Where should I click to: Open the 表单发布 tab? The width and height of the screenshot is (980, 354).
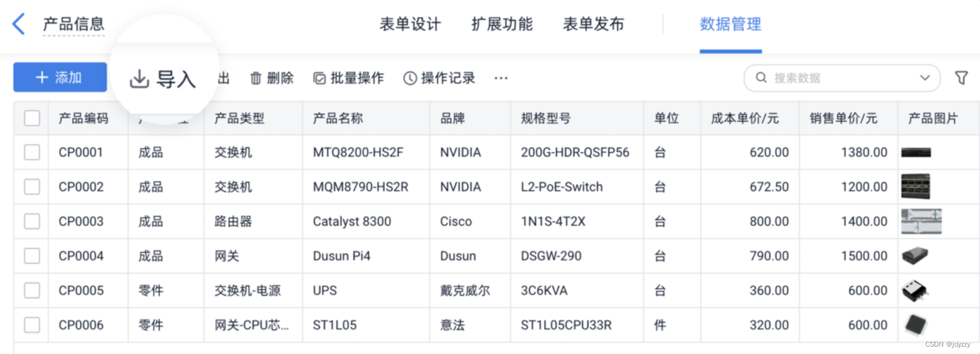tap(593, 24)
